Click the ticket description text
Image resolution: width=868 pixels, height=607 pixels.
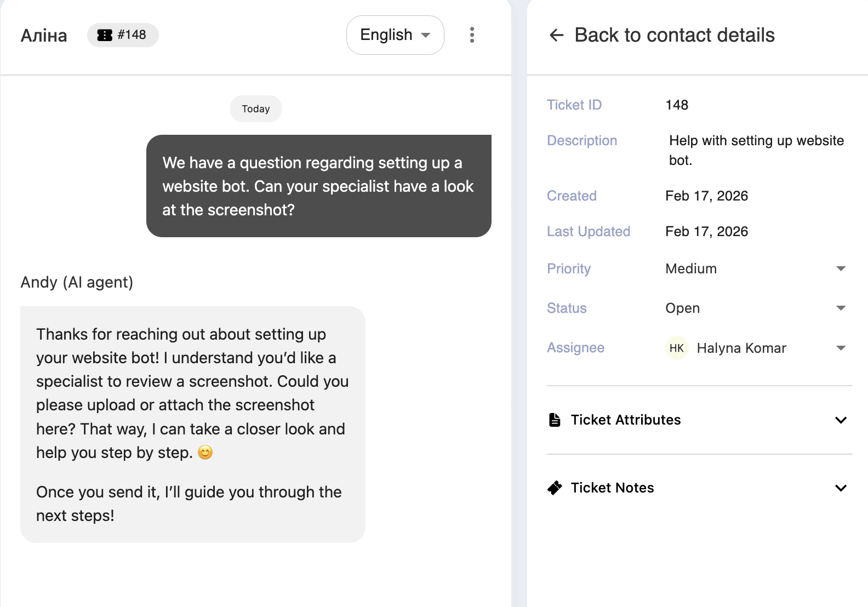pyautogui.click(x=756, y=150)
